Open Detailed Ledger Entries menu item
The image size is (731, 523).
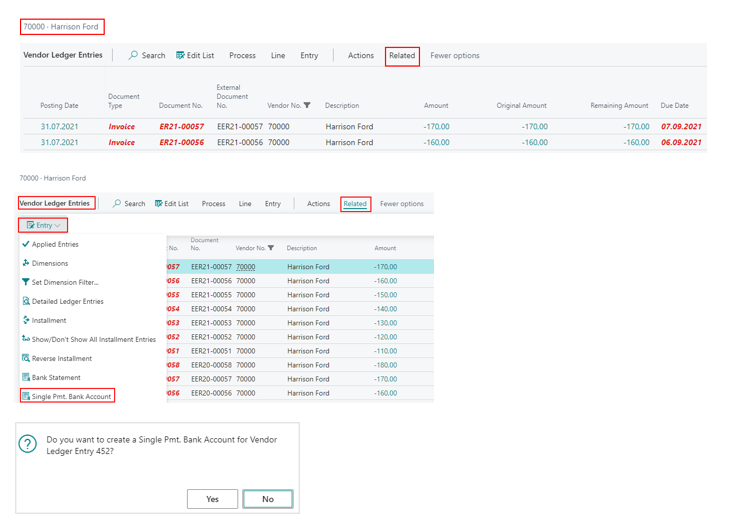67,301
